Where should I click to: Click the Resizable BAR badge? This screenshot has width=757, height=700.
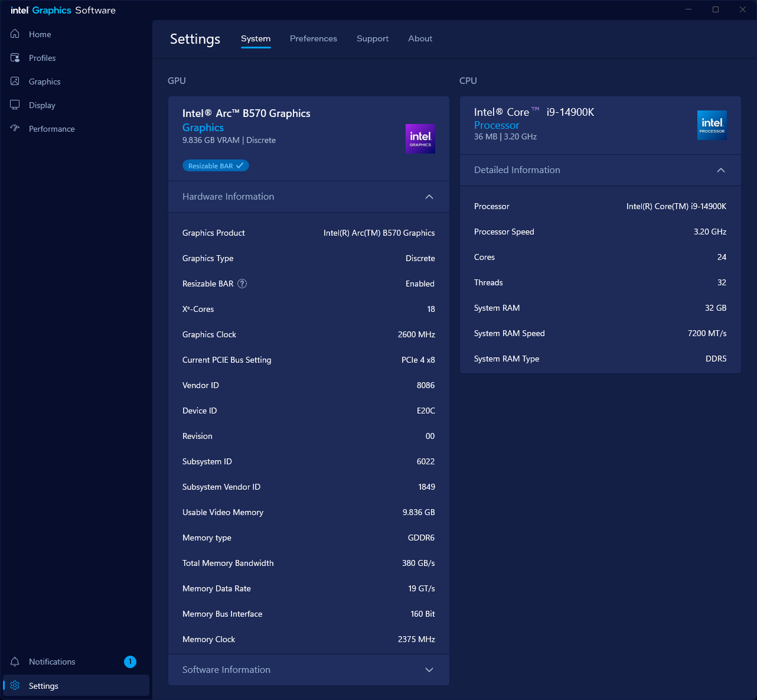(216, 166)
